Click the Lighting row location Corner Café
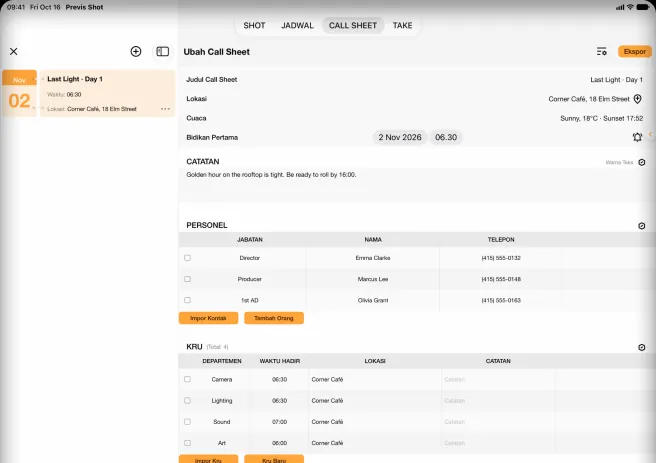Viewport: 656px width, 463px height. pos(327,401)
